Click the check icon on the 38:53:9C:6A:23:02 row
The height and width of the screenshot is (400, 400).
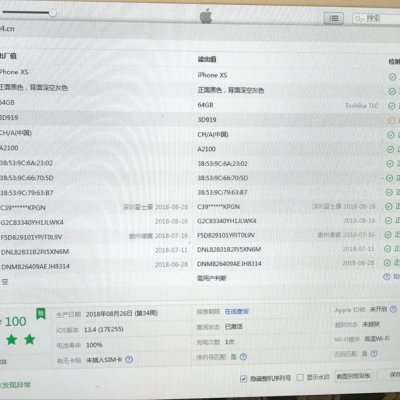[x=390, y=164]
